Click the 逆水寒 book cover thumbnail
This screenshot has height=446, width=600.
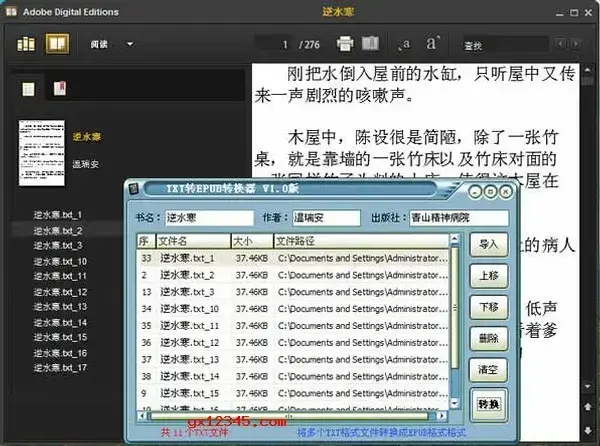click(x=42, y=153)
